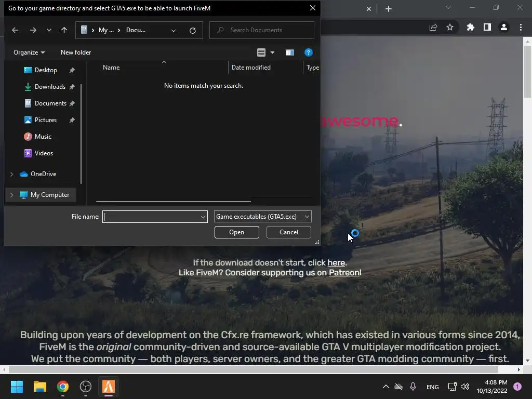532x399 pixels.
Task: Expand the My Computer tree node
Action: point(11,195)
